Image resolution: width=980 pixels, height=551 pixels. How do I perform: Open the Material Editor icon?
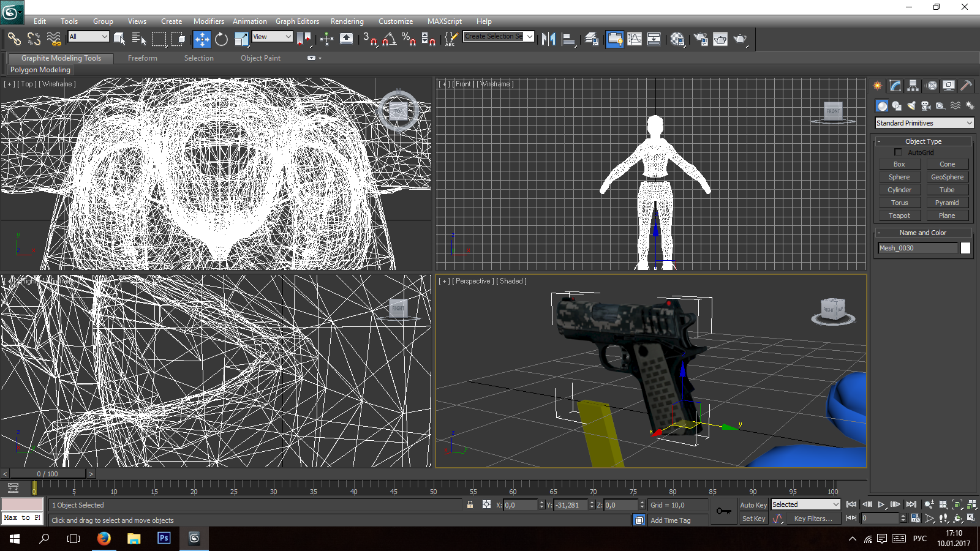(677, 39)
